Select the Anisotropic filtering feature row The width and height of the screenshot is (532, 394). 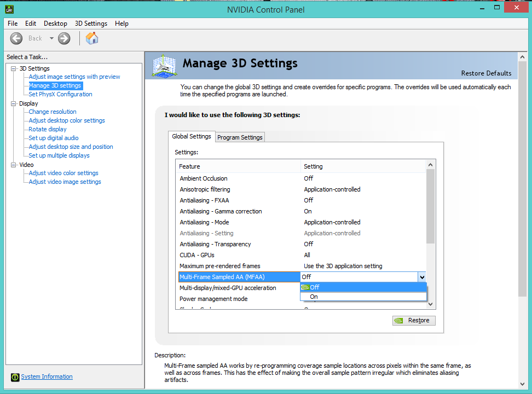click(x=302, y=189)
